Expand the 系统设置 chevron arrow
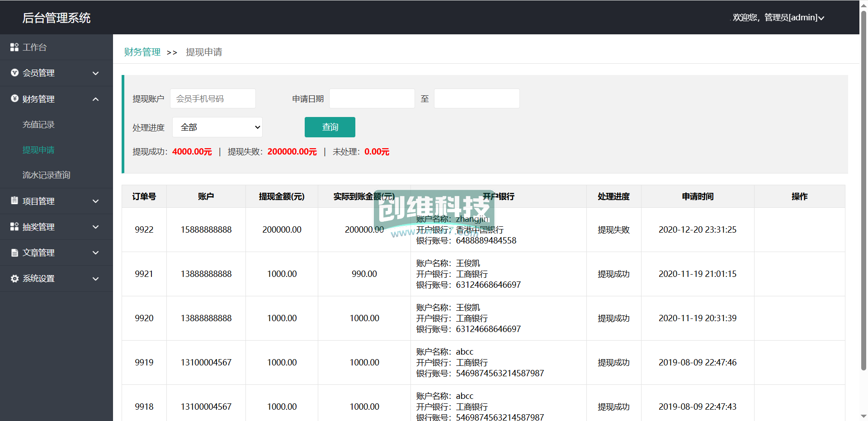Screen dimensions: 868x421 coord(95,279)
